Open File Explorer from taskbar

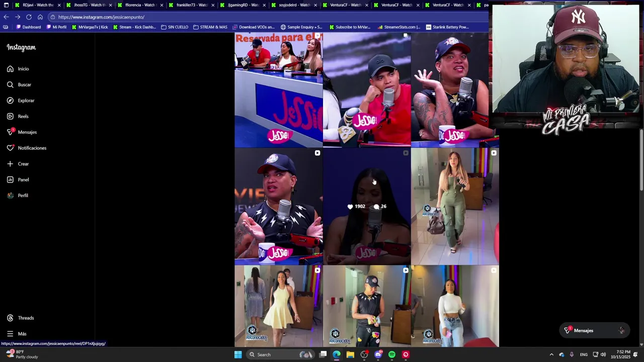[x=350, y=354]
